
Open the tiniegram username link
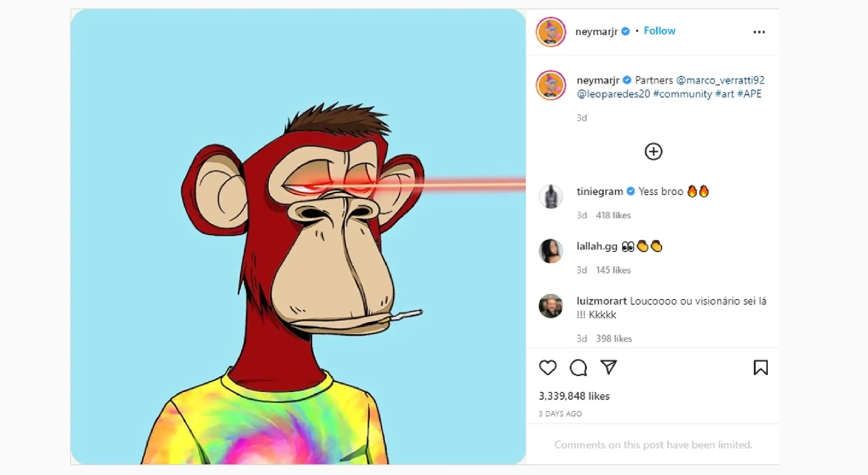pyautogui.click(x=599, y=191)
